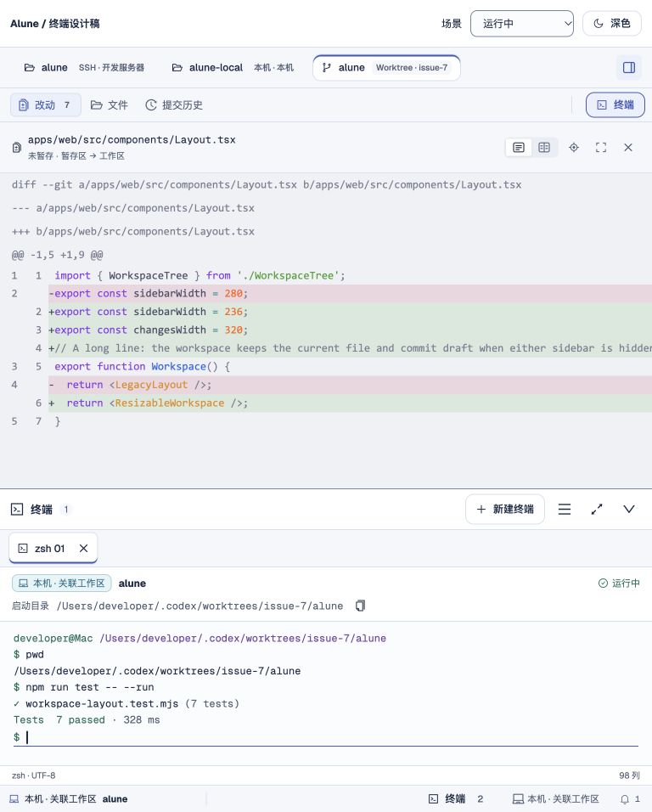Click the 98 列 column count
Screen dimensions: 652x812
pos(629,775)
